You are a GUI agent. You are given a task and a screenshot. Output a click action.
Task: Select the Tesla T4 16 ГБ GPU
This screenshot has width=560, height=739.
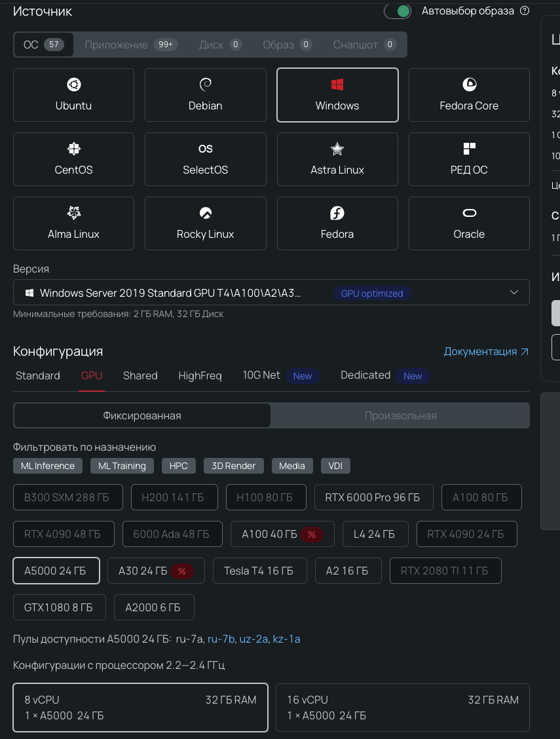[259, 571]
